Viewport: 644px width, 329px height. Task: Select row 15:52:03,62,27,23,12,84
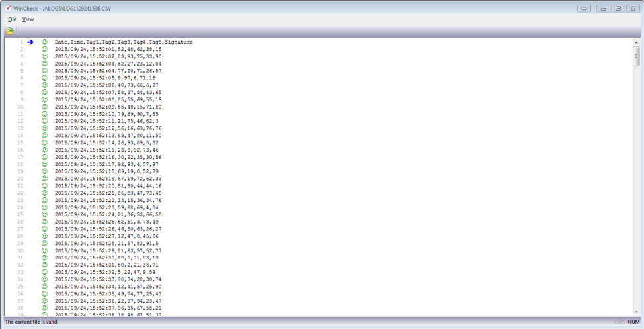pyautogui.click(x=108, y=64)
